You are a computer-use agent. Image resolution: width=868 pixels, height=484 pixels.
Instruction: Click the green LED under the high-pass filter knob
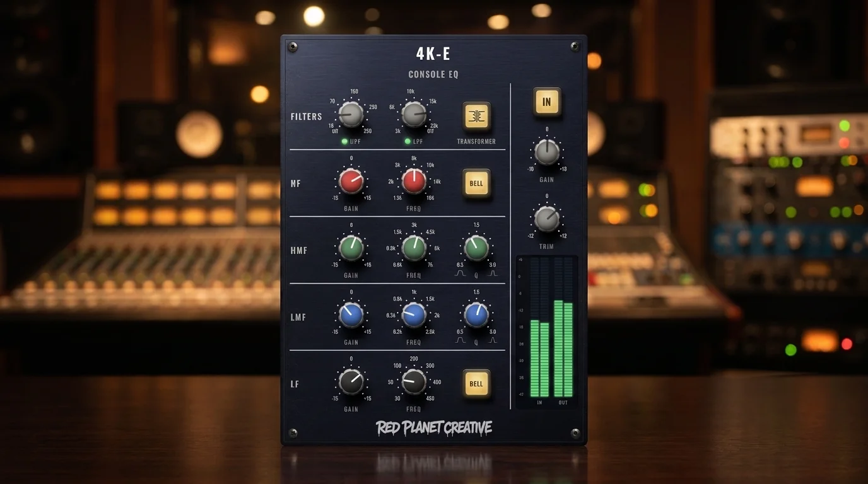click(x=344, y=141)
